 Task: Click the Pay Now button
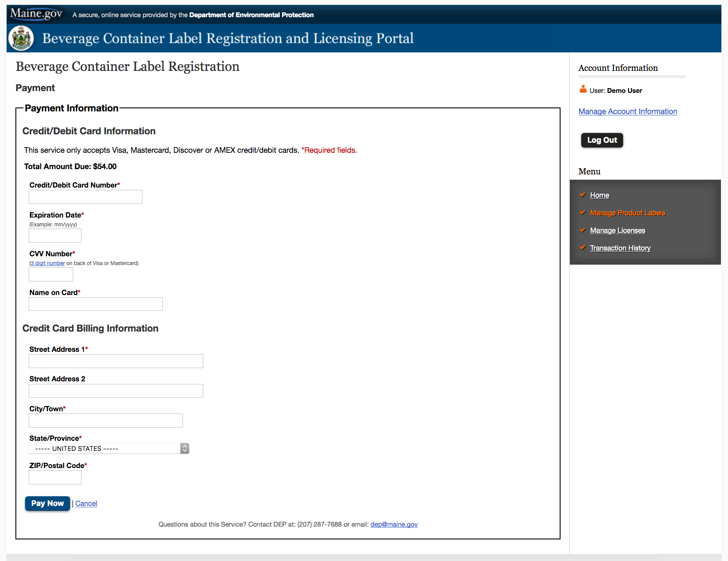[48, 503]
